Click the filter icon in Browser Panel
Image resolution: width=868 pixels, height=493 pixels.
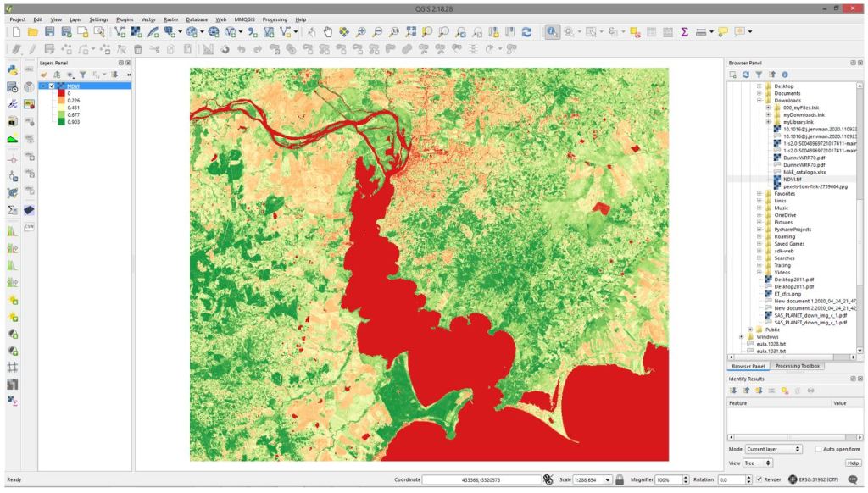tap(759, 75)
